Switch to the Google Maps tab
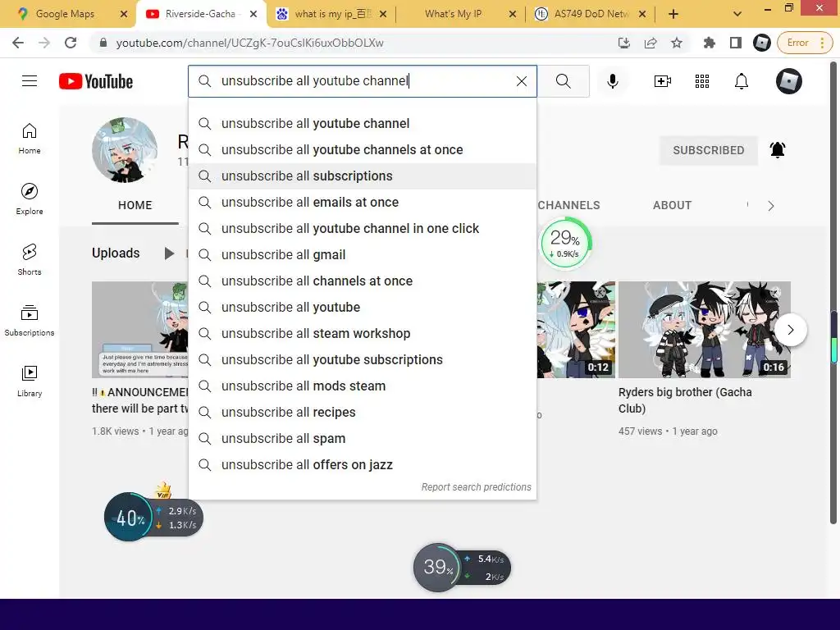The width and height of the screenshot is (840, 630). [64, 14]
